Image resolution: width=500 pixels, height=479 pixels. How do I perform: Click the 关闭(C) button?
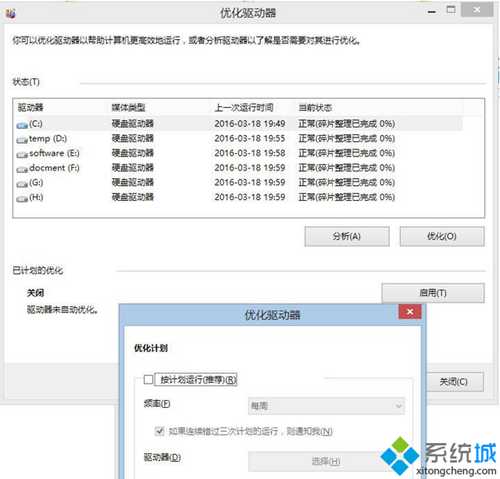[454, 382]
